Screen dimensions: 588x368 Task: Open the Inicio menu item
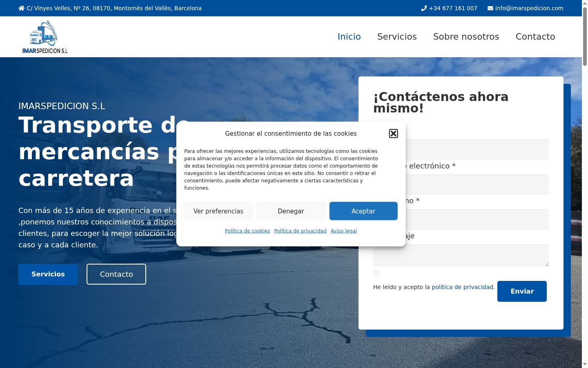point(349,37)
